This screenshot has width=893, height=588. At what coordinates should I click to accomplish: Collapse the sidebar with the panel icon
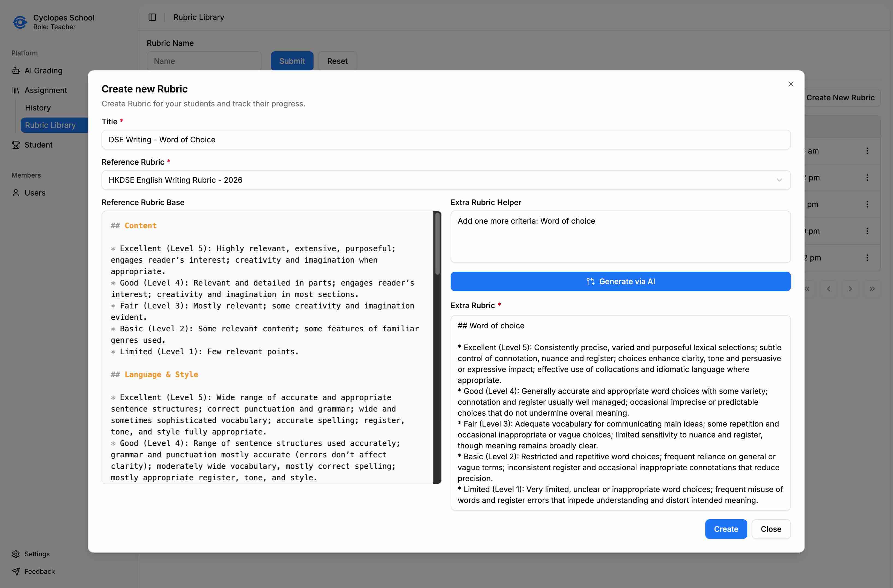pos(152,17)
